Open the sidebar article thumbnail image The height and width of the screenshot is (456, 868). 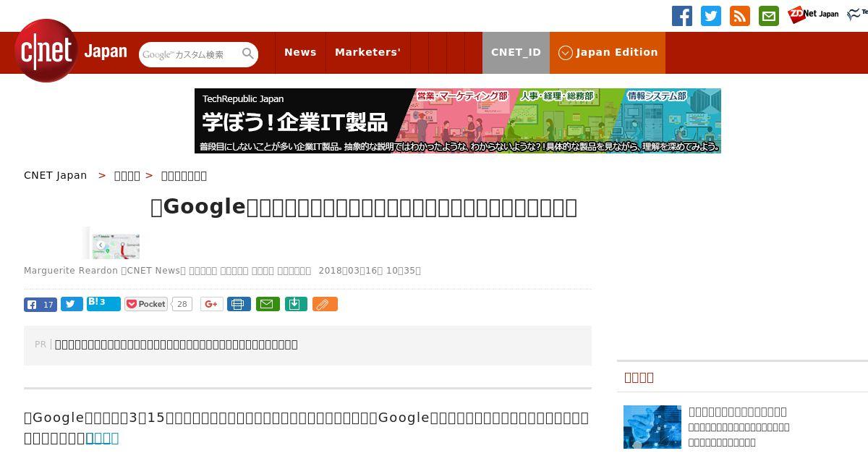click(652, 427)
